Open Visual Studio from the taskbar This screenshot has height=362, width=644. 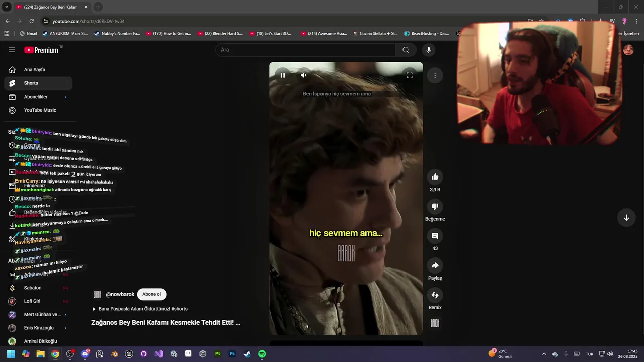(x=158, y=354)
